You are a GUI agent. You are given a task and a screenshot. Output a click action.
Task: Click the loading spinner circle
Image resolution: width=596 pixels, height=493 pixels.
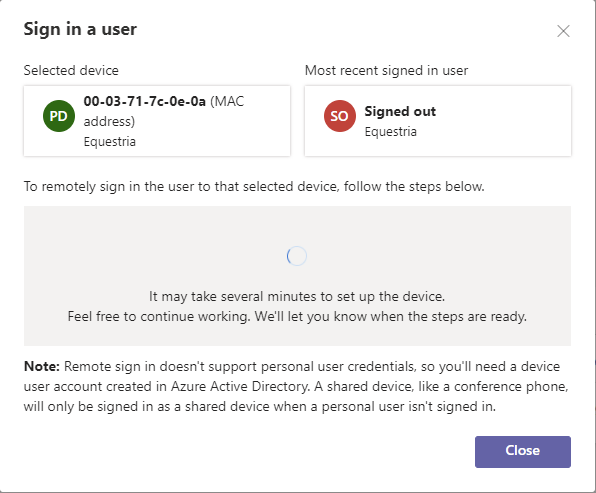point(297,256)
